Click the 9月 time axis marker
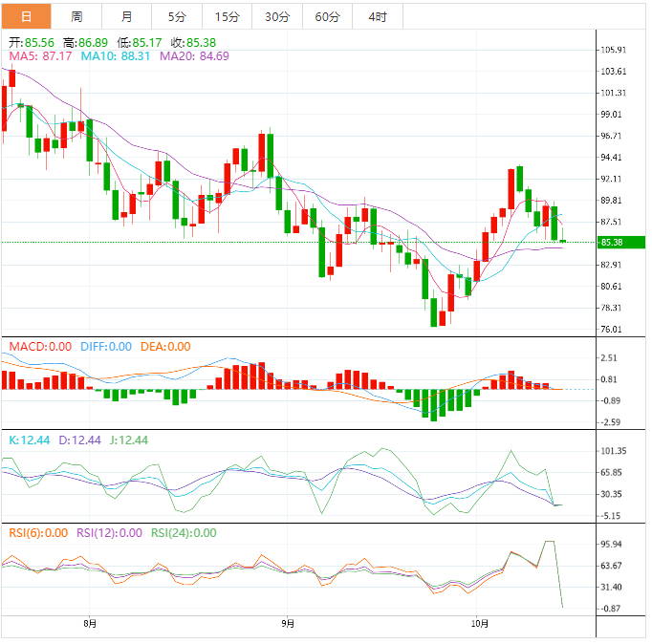652x644 pixels. [x=288, y=624]
